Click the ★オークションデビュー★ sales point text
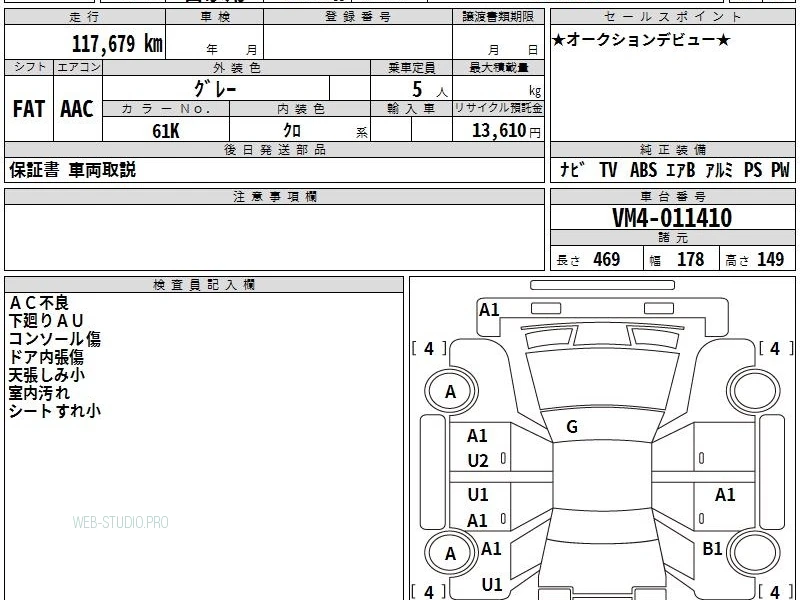The image size is (800, 600). click(x=641, y=40)
